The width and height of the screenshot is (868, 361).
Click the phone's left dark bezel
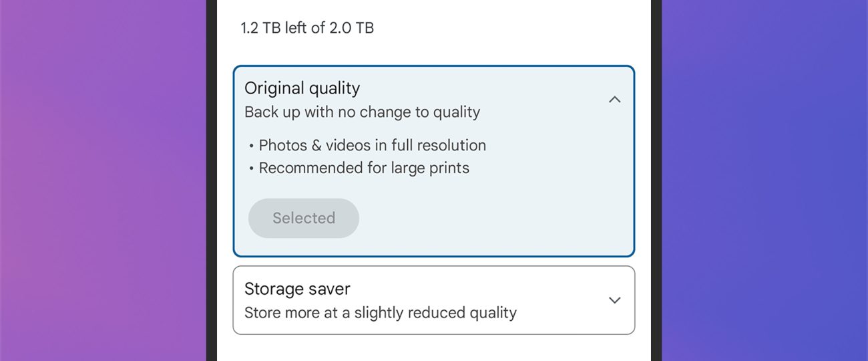click(212, 180)
